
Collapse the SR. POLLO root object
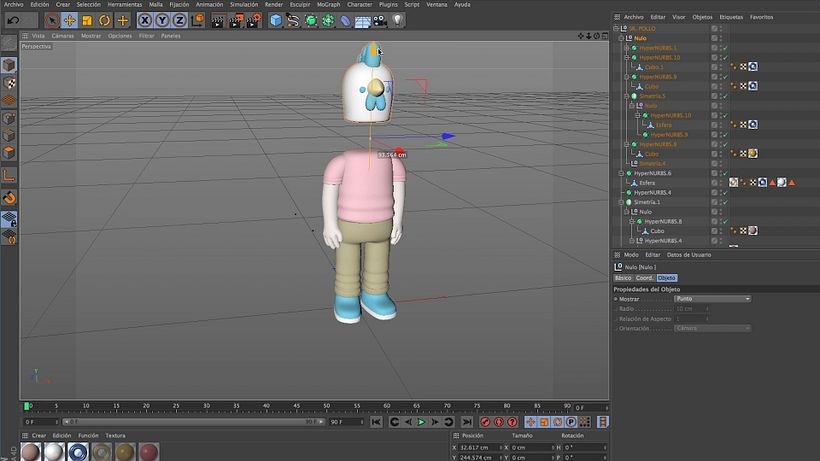tap(616, 29)
